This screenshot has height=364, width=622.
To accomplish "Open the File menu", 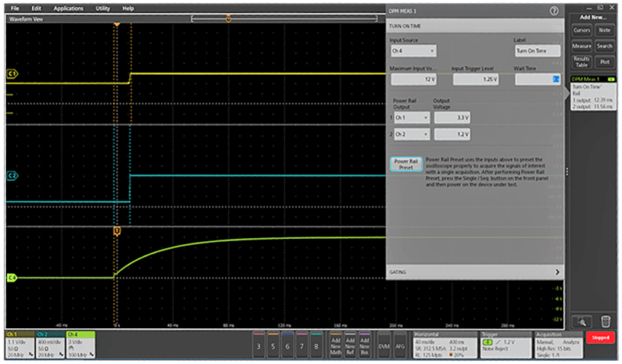I will pyautogui.click(x=15, y=8).
